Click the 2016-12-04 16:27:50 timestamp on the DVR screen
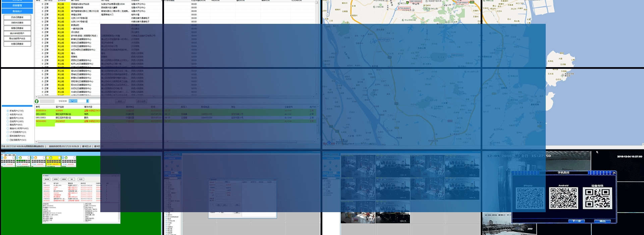This screenshot has height=235, width=644. pos(630,156)
